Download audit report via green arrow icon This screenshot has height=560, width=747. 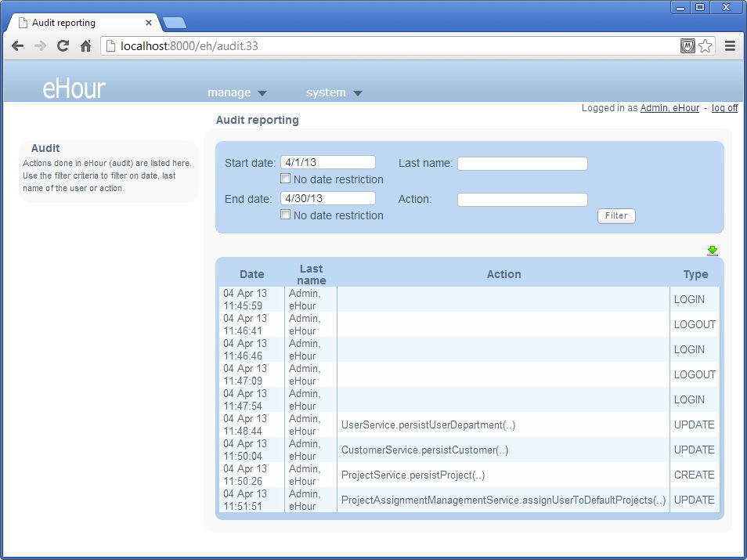[x=713, y=251]
